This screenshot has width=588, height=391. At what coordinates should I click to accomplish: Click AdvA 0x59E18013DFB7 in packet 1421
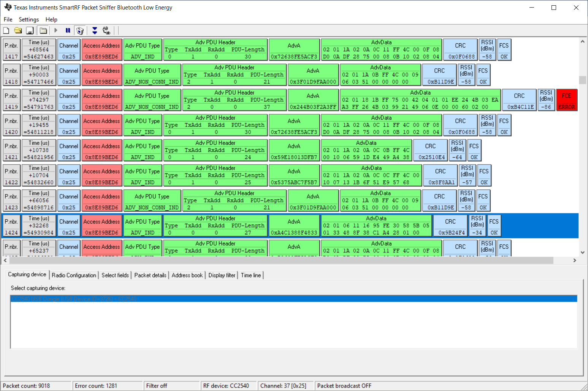point(294,150)
